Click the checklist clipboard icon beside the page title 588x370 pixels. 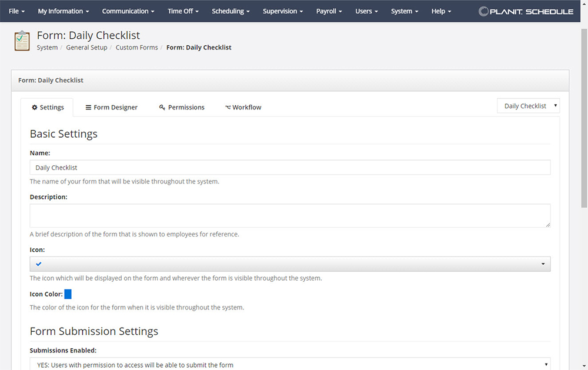[22, 41]
